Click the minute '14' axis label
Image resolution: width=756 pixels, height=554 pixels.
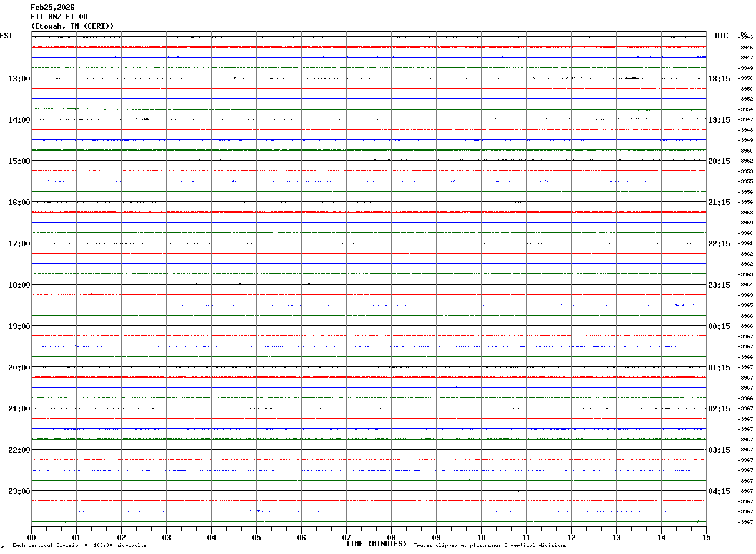(x=661, y=538)
